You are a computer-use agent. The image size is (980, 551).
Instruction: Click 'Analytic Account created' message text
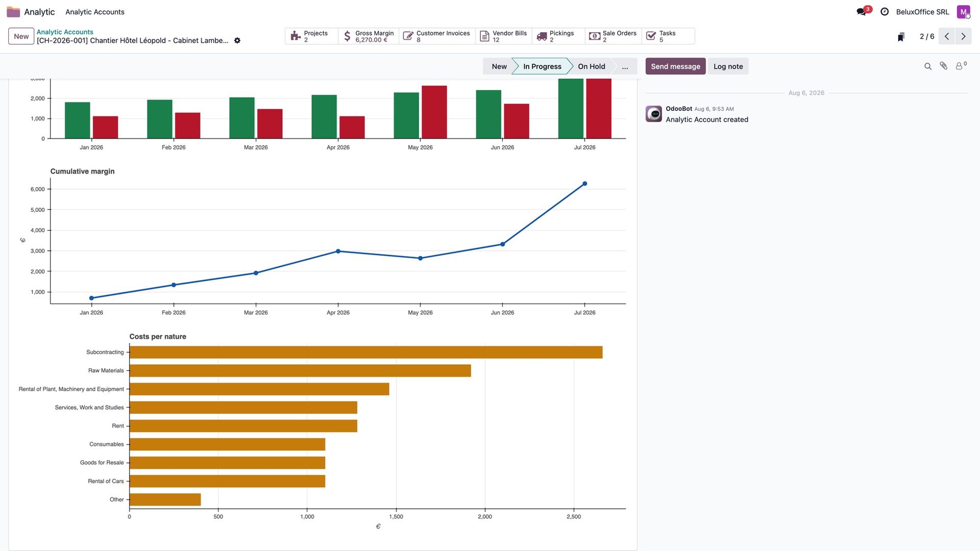[x=707, y=119]
